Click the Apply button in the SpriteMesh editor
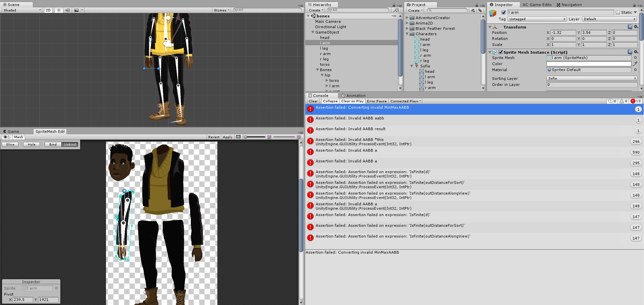Viewport: 644px width, 305px height. (227, 137)
